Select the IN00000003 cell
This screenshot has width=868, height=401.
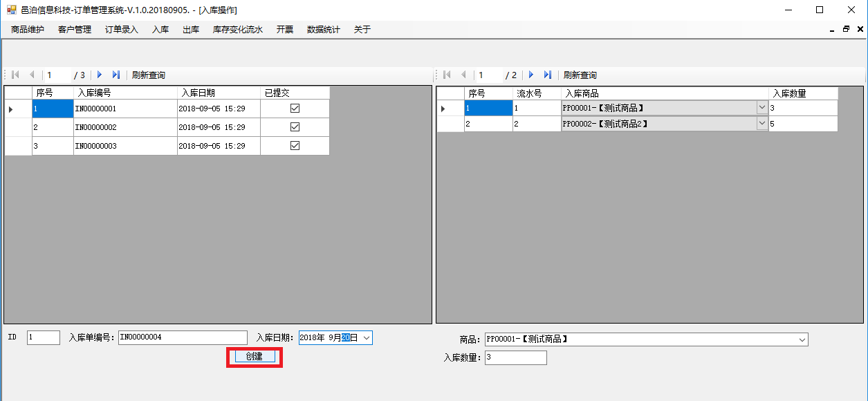point(125,146)
